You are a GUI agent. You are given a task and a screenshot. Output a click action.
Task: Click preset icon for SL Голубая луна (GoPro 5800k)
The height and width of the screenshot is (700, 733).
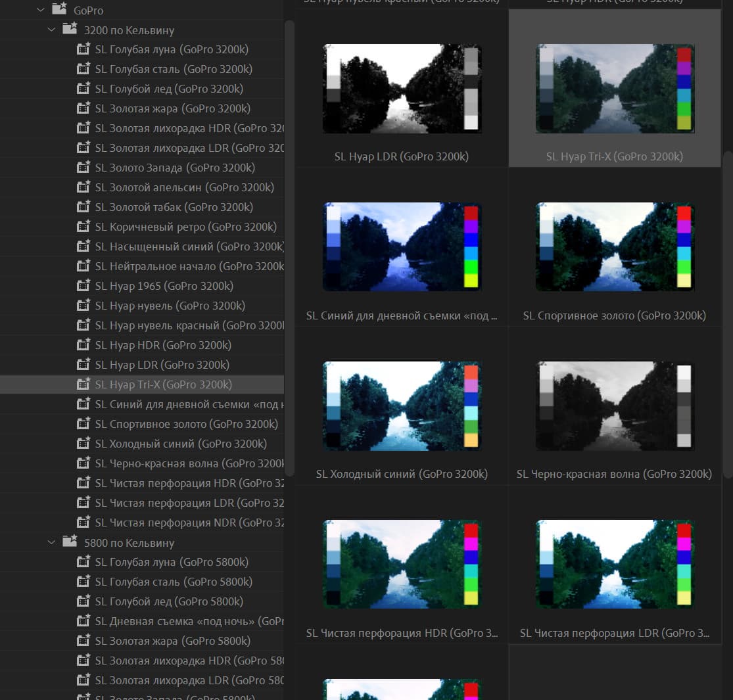[x=83, y=561]
